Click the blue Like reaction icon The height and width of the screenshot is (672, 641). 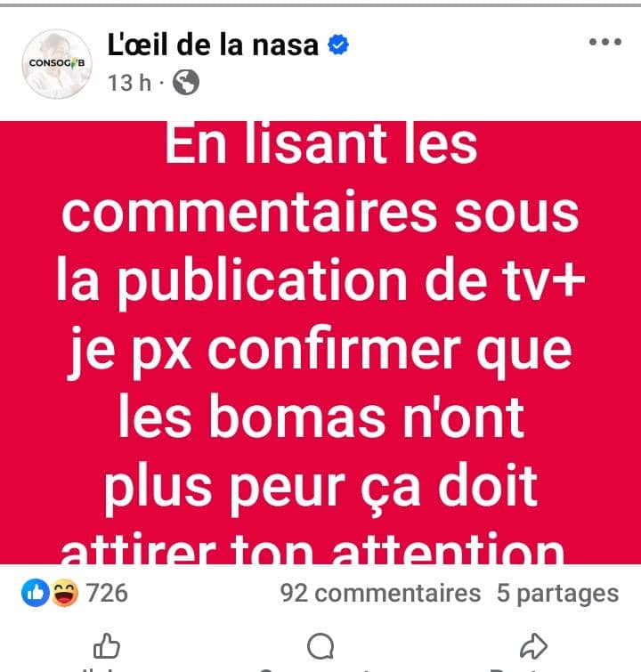pyautogui.click(x=36, y=593)
